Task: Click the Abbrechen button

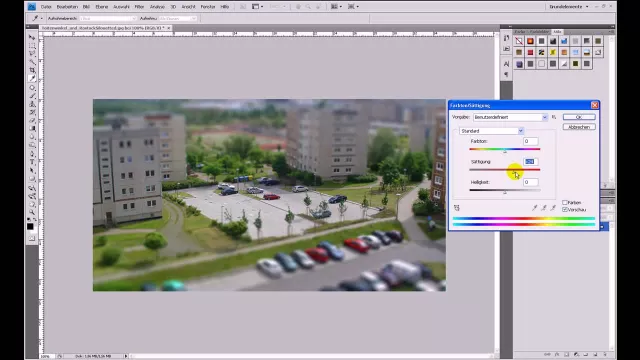Action: tap(579, 127)
